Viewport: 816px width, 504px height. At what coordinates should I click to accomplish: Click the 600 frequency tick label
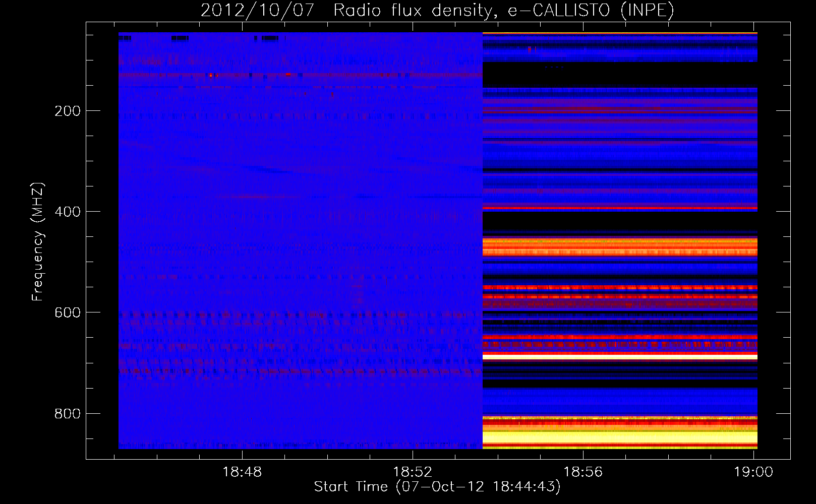tap(68, 312)
